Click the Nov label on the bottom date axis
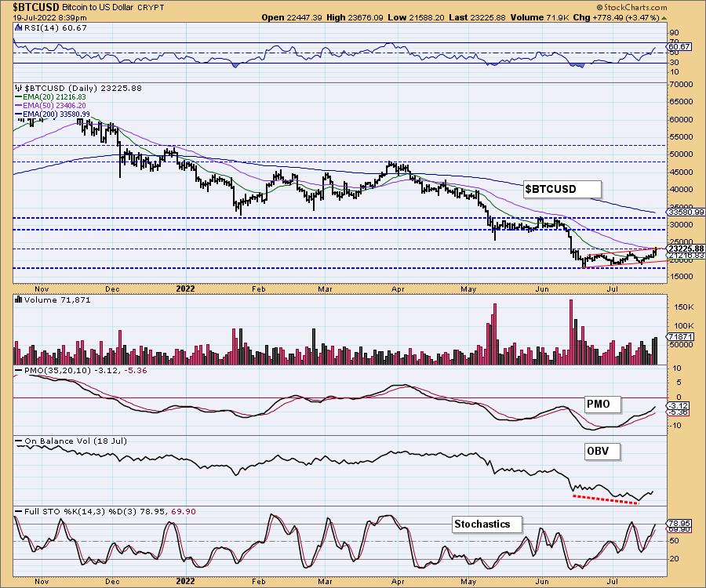Image resolution: width=706 pixels, height=588 pixels. point(42,581)
